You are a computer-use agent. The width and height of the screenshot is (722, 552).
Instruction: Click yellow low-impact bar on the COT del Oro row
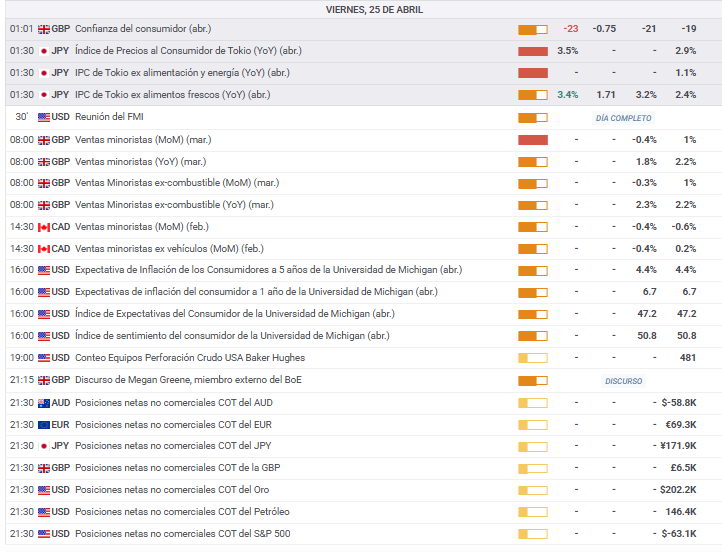[x=533, y=490]
